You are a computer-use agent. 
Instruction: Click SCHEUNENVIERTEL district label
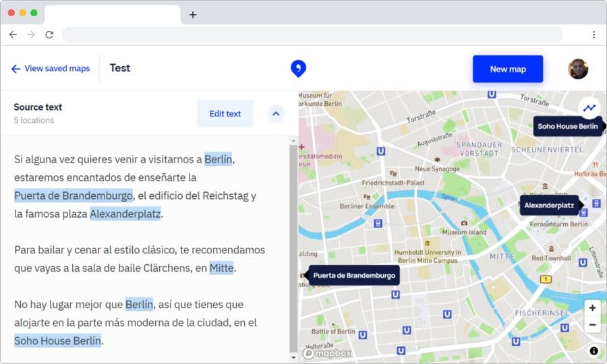547,150
